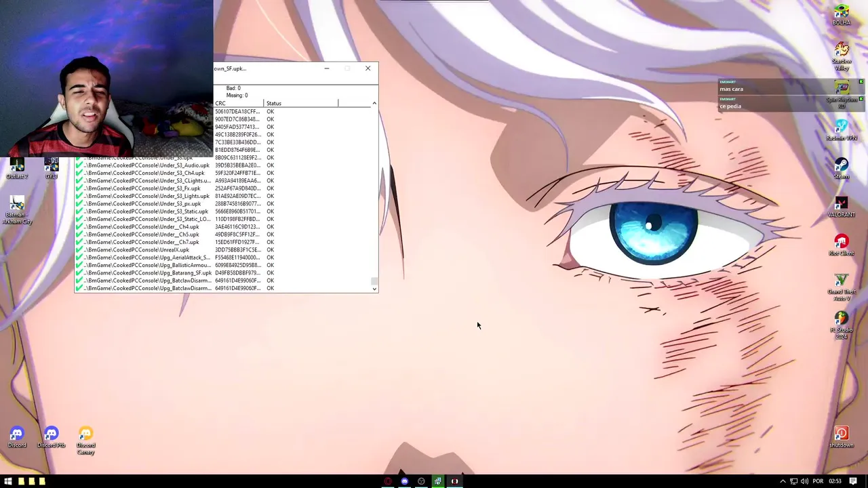Viewport: 868px width, 488px height.
Task: Launch the Discord Canary desktop shortcut
Action: click(x=85, y=441)
